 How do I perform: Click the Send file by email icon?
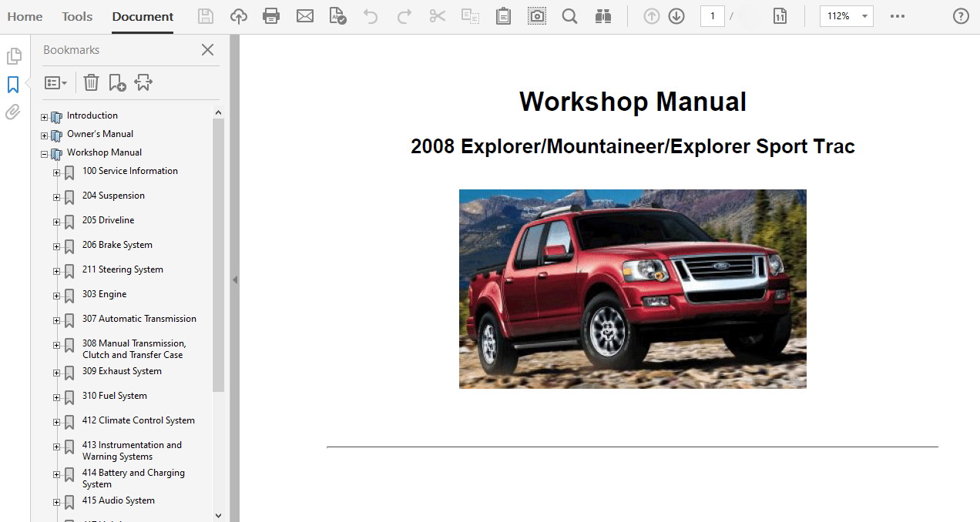tap(305, 16)
